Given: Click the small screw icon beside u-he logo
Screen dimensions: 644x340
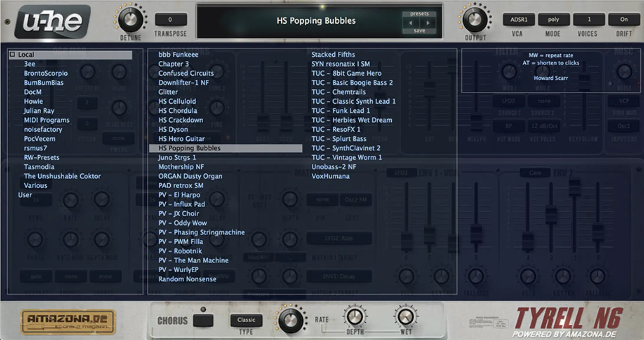Looking at the screenshot, I should [x=7, y=22].
